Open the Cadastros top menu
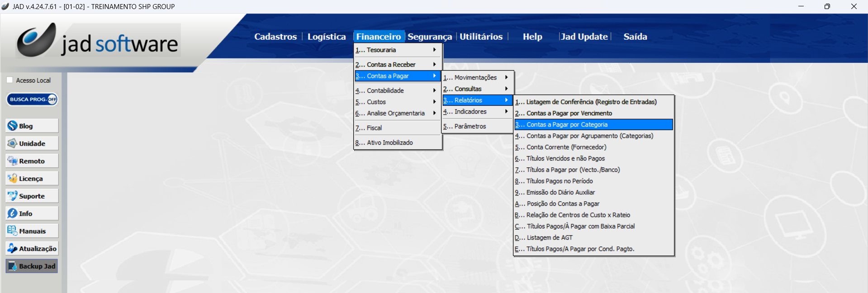The image size is (868, 293). click(x=275, y=37)
